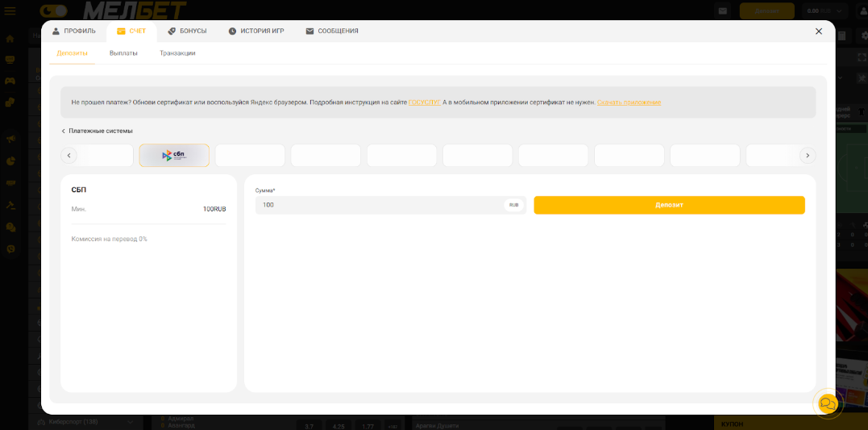The height and width of the screenshot is (430, 868).
Task: Click the gamepad icon in sidebar
Action: click(10, 81)
